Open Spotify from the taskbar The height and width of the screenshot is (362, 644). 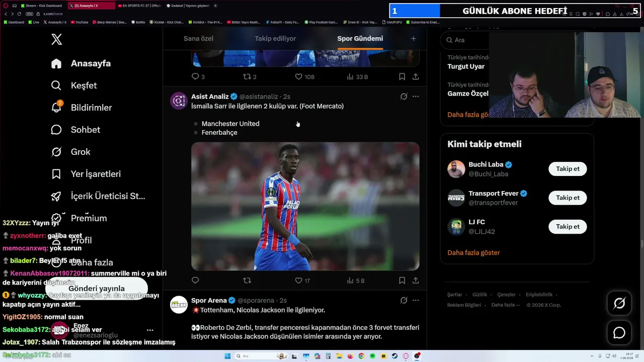tap(372, 356)
